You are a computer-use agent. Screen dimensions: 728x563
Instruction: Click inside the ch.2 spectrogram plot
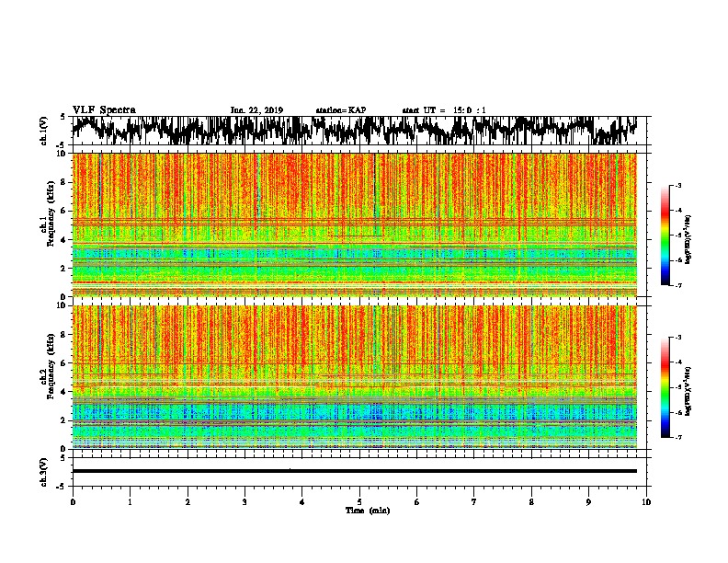[x=355, y=377]
